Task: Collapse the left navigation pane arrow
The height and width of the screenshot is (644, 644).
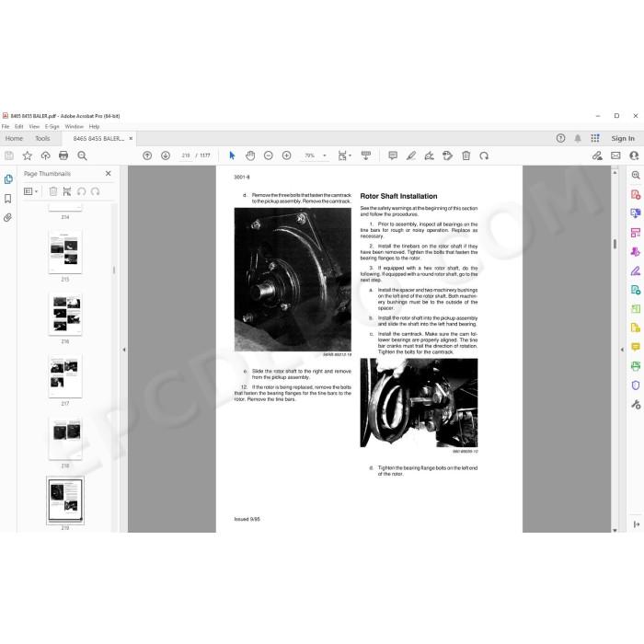Action: pyautogui.click(x=124, y=350)
